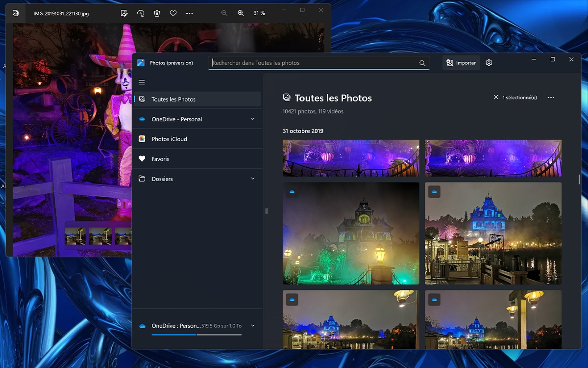
Task: Click the 1 sélectionné(e) label
Action: (x=519, y=98)
